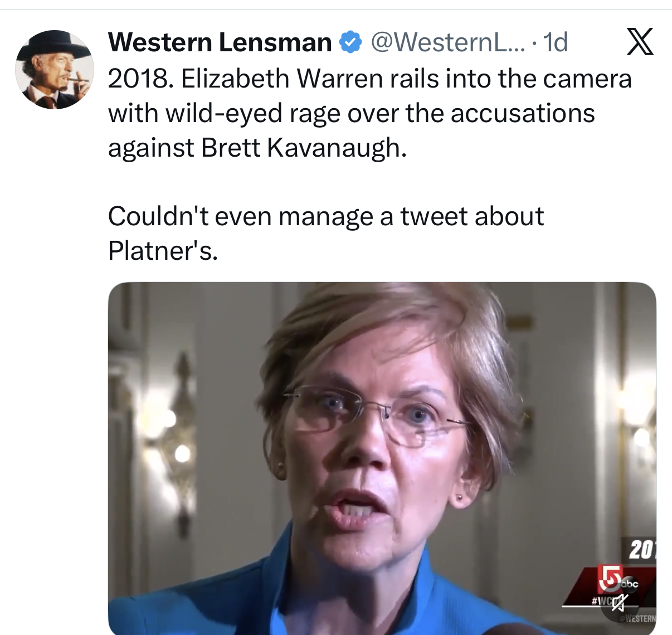672x635 pixels.
Task: Click the channel 5 abc logo overlay
Action: (619, 580)
